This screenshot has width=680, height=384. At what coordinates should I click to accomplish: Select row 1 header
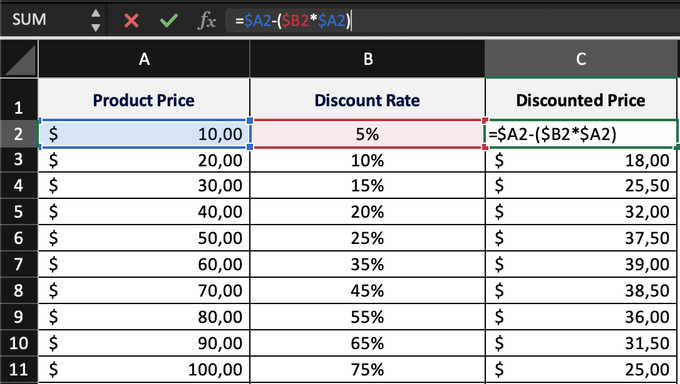coord(19,99)
